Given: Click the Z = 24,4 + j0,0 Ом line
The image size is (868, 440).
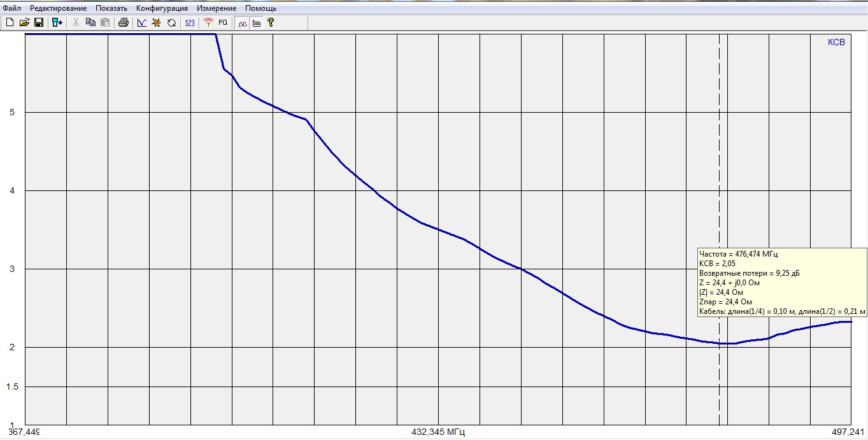Looking at the screenshot, I should pos(729,282).
